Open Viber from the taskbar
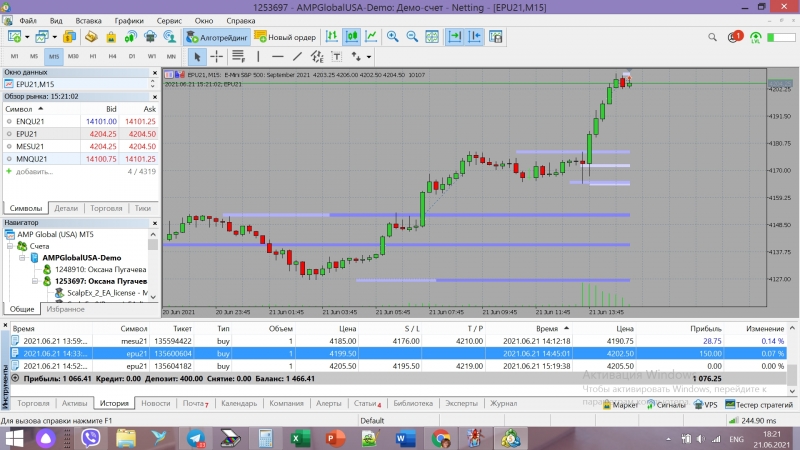 tap(91, 438)
